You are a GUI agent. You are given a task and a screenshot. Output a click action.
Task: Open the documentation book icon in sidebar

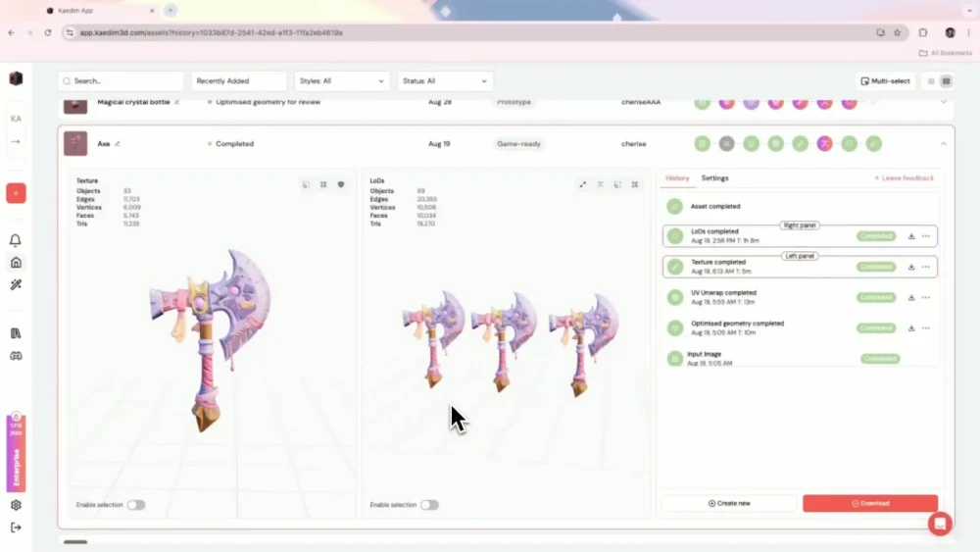pos(16,333)
